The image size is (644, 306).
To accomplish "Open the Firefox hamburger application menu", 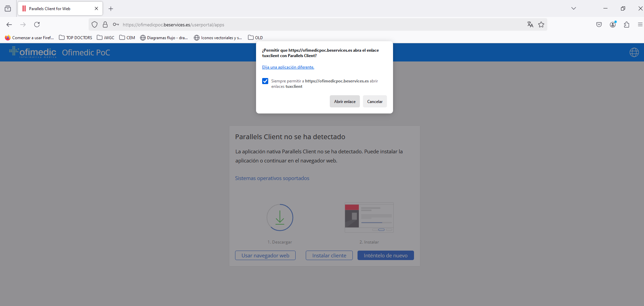I will 640,24.
